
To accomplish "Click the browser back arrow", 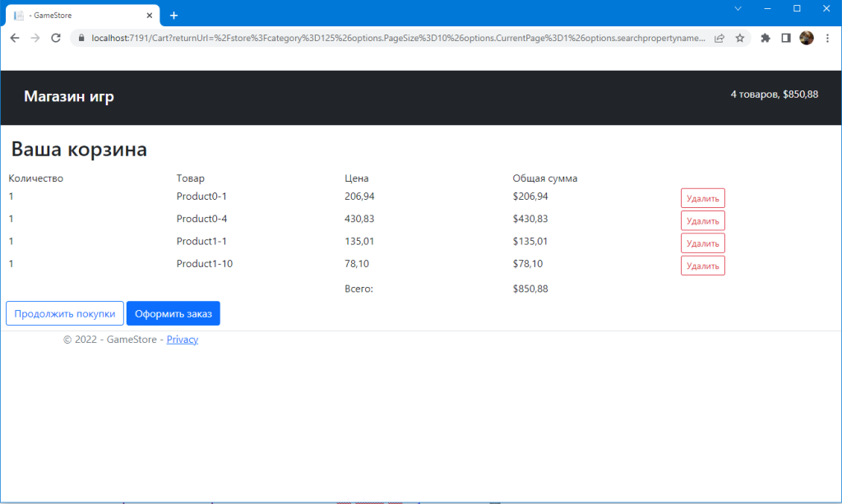I will (x=14, y=37).
